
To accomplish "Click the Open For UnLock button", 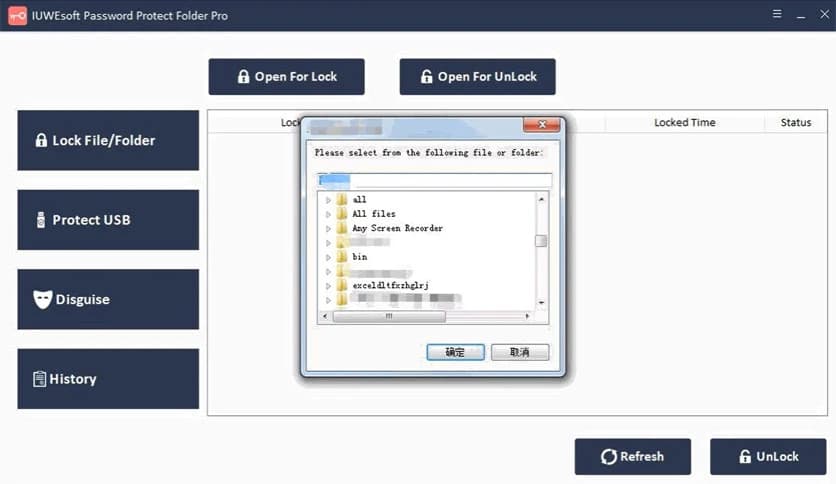I will pos(477,77).
